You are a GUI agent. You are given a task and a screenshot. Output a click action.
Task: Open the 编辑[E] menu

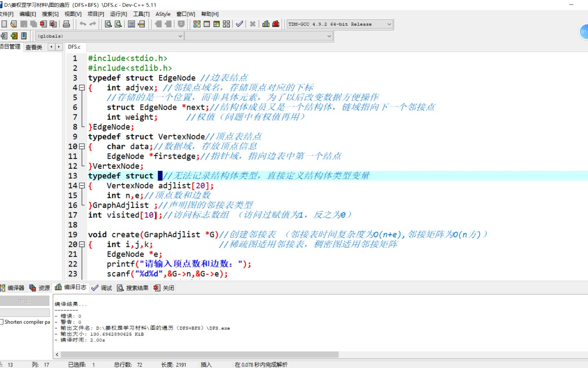click(x=28, y=14)
